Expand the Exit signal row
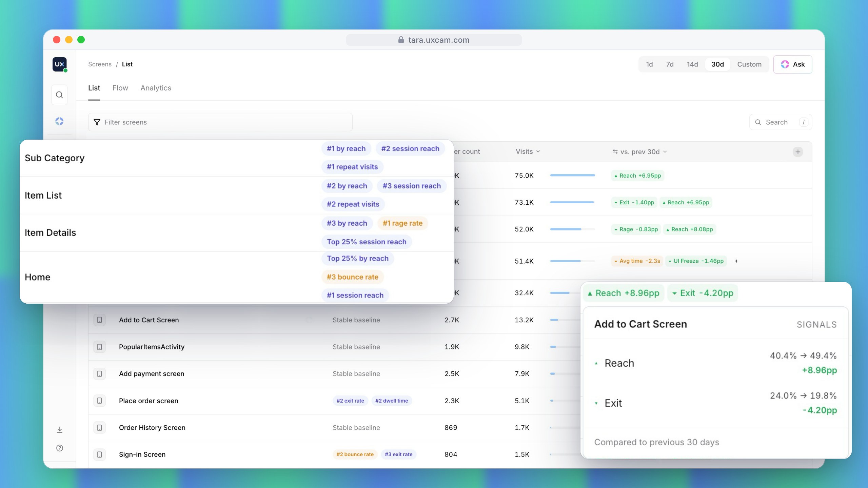The width and height of the screenshot is (868, 488). (715, 403)
